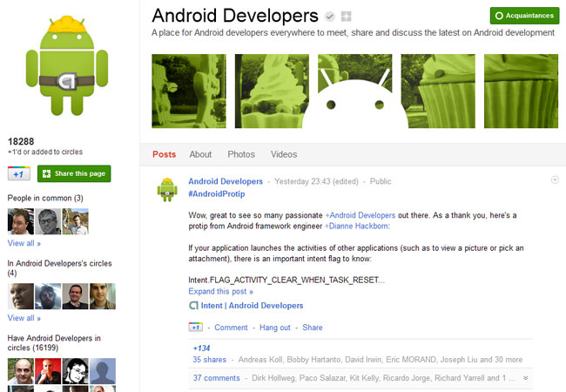Open the post timestamp Yesterday 23:43

click(x=316, y=181)
